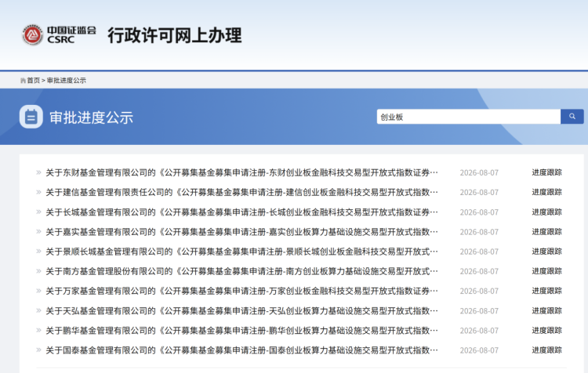Click 进度跟踪 for the 长城基金管理有限公司 row
The height and width of the screenshot is (373, 588).
(546, 212)
